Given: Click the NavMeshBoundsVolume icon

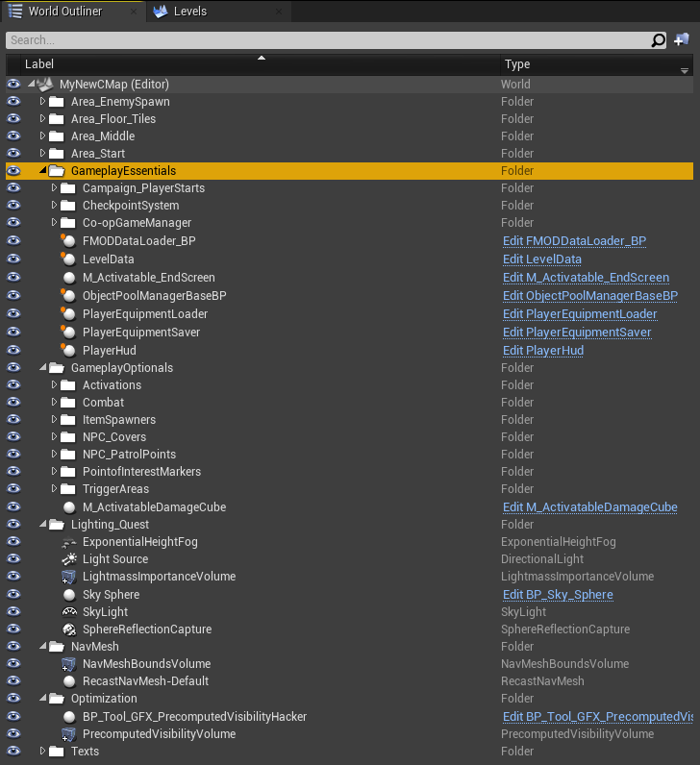Looking at the screenshot, I should click(68, 664).
